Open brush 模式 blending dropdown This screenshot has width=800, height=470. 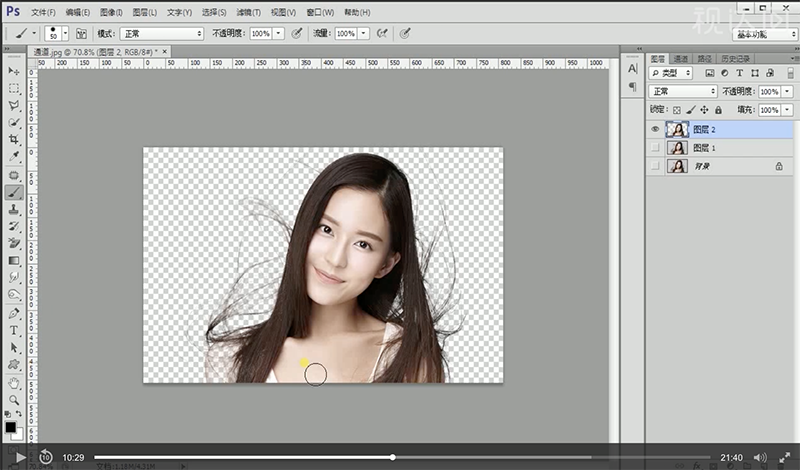[x=162, y=34]
